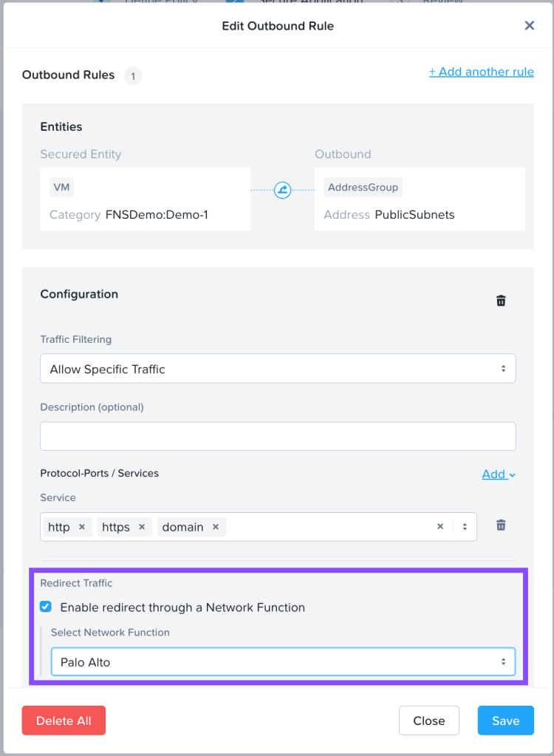Screen dimensions: 554x756
Task: Remove the https service chip
Action: point(142,527)
